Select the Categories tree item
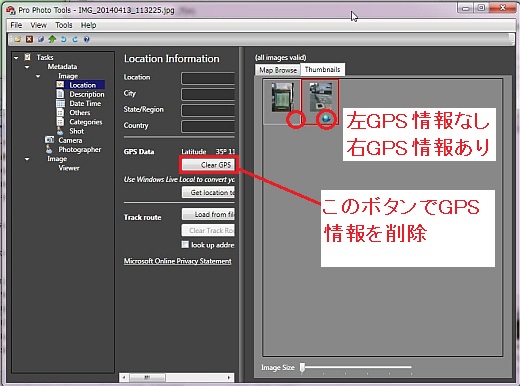 [86, 122]
